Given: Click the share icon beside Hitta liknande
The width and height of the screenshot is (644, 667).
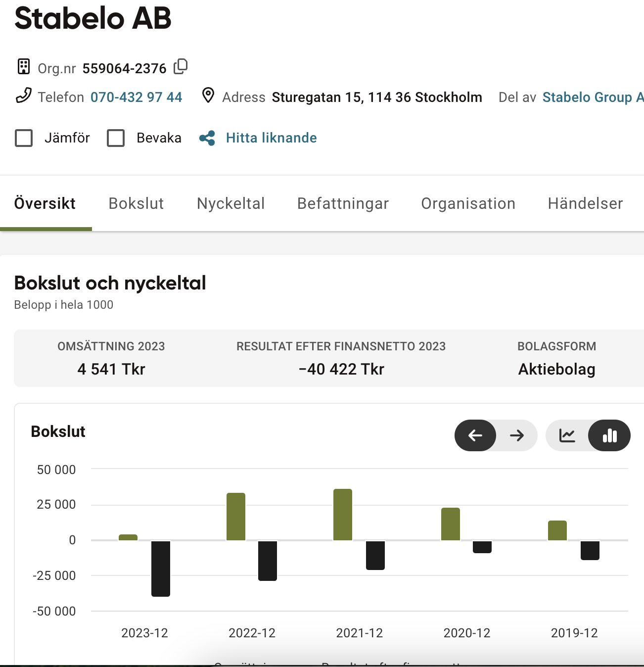Looking at the screenshot, I should click(207, 138).
